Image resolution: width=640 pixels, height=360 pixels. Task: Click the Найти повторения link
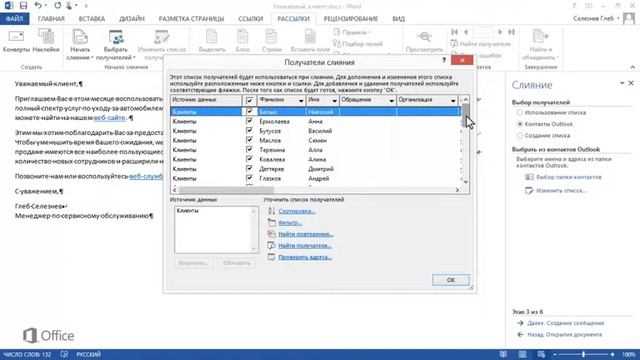point(306,234)
